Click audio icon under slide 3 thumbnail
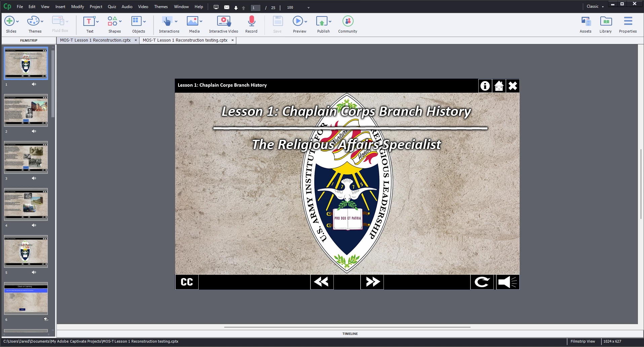Image resolution: width=644 pixels, height=347 pixels. [34, 178]
